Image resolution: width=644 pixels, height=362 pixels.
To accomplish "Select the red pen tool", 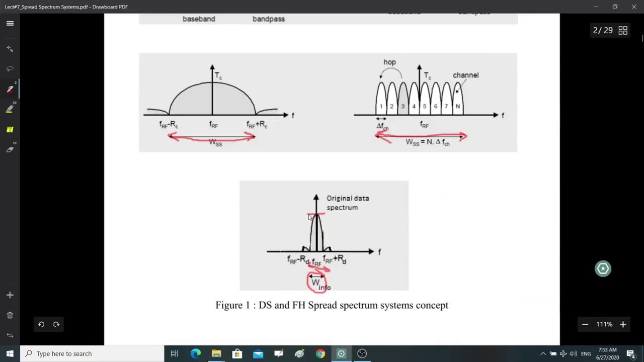I will (x=10, y=89).
